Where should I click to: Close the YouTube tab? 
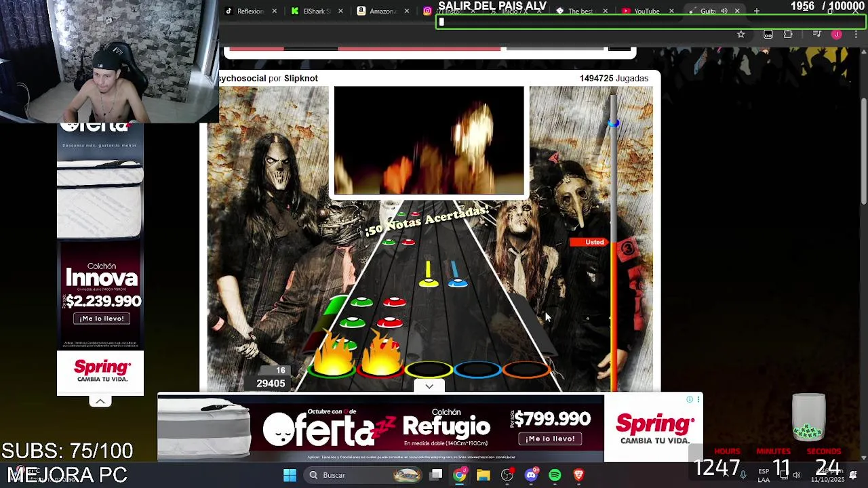point(671,11)
